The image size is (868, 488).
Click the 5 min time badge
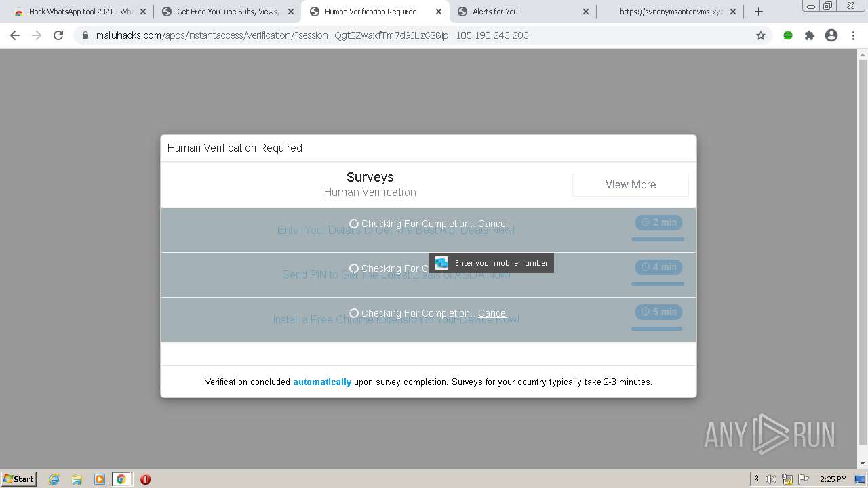pyautogui.click(x=658, y=312)
